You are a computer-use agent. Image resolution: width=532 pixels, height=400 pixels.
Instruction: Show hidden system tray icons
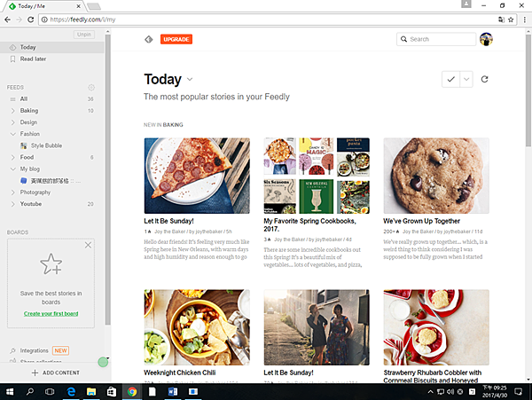[x=430, y=392]
